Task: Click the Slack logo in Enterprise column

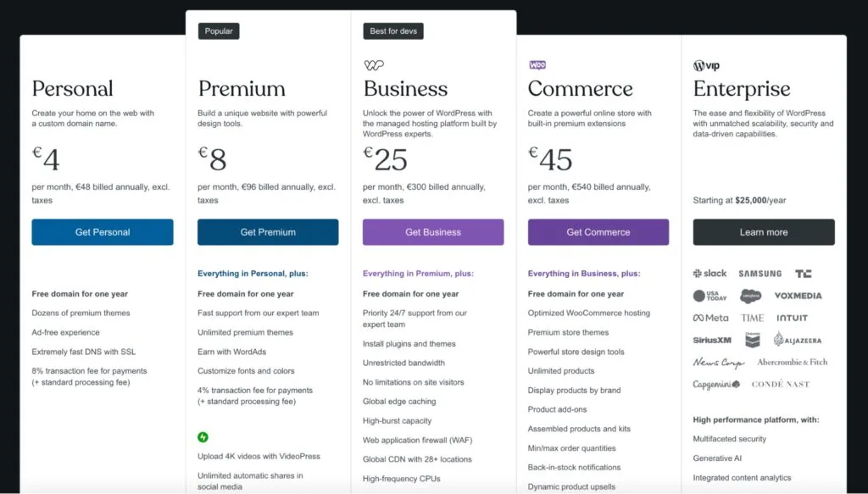Action: [x=709, y=273]
